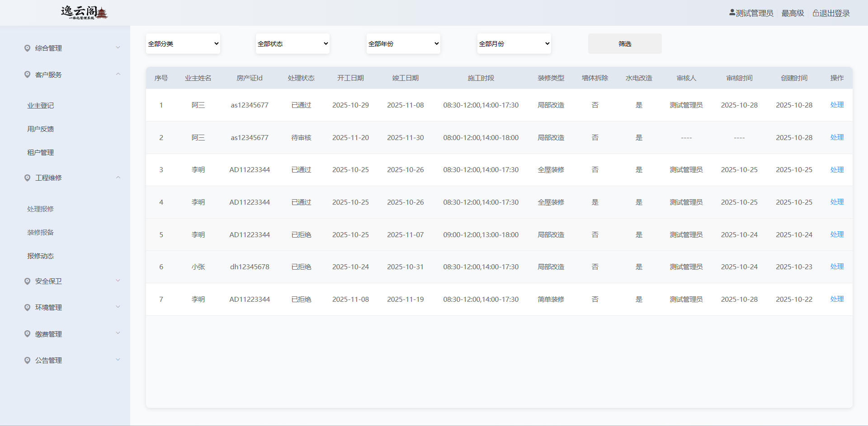The width and height of the screenshot is (868, 426).
Task: Click the pin icon beside 缴费管理
Action: click(27, 334)
